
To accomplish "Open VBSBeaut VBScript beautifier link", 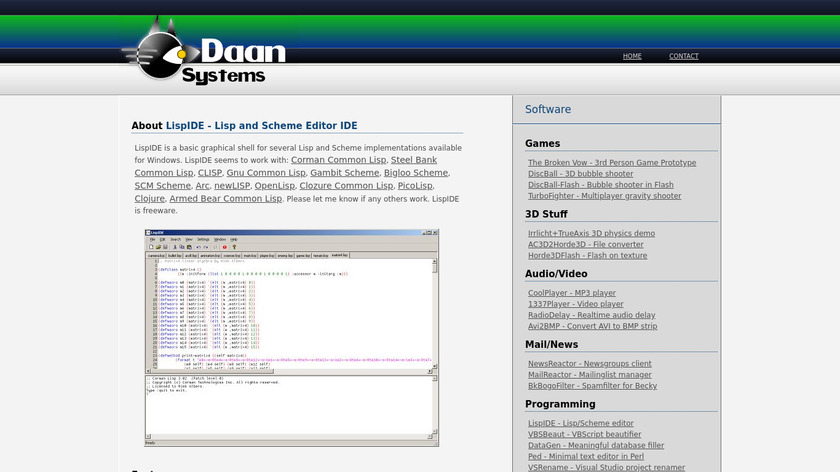I will (x=584, y=434).
